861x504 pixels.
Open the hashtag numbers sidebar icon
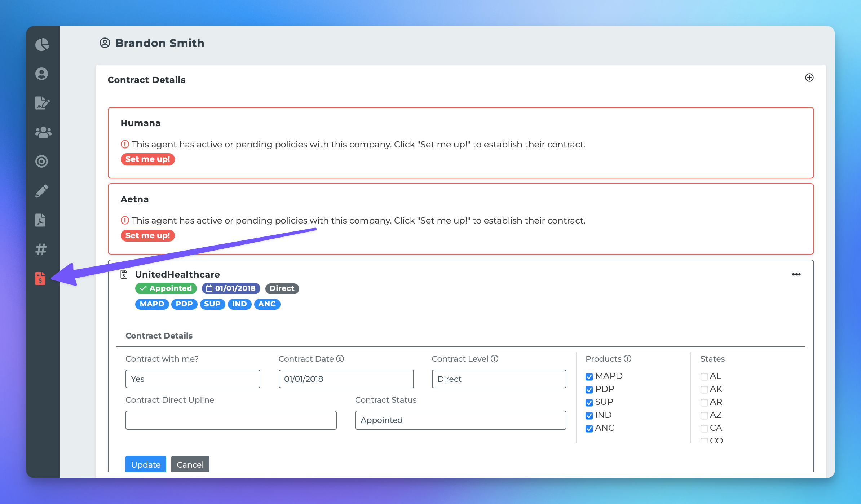coord(41,249)
